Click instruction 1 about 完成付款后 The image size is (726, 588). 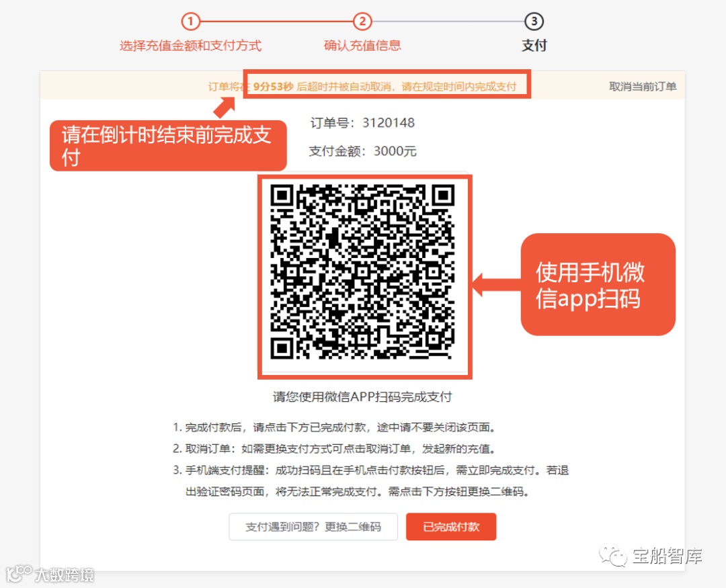coord(334,427)
